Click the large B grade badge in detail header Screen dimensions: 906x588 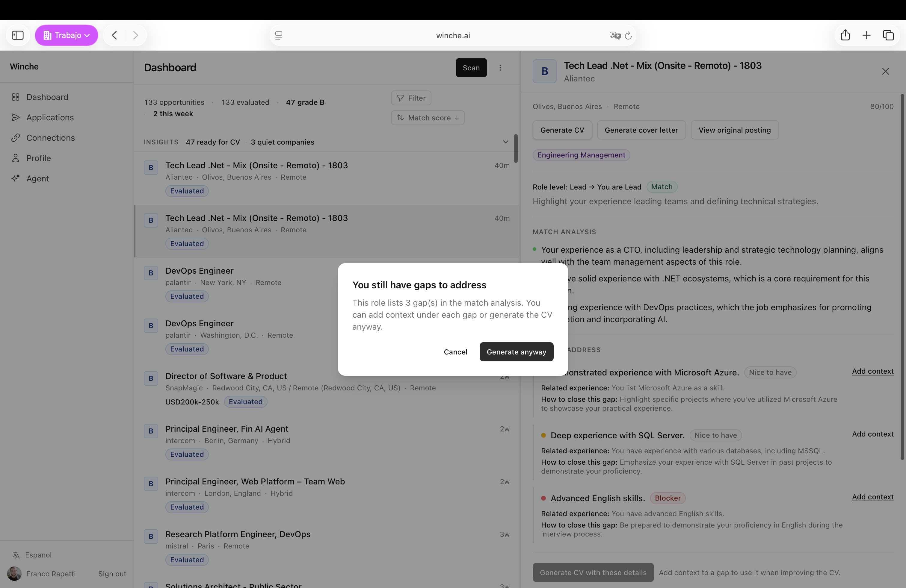(544, 71)
